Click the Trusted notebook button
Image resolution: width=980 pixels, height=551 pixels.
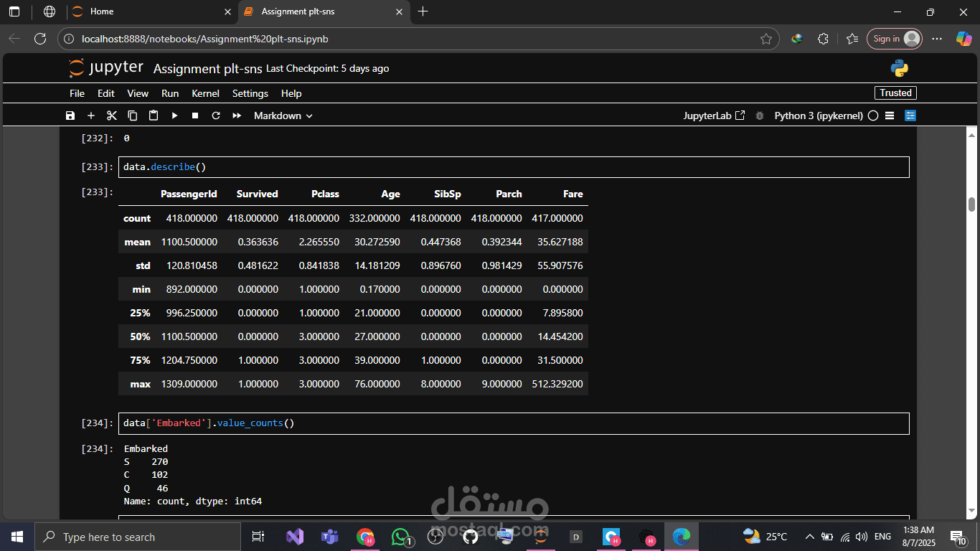pos(895,93)
